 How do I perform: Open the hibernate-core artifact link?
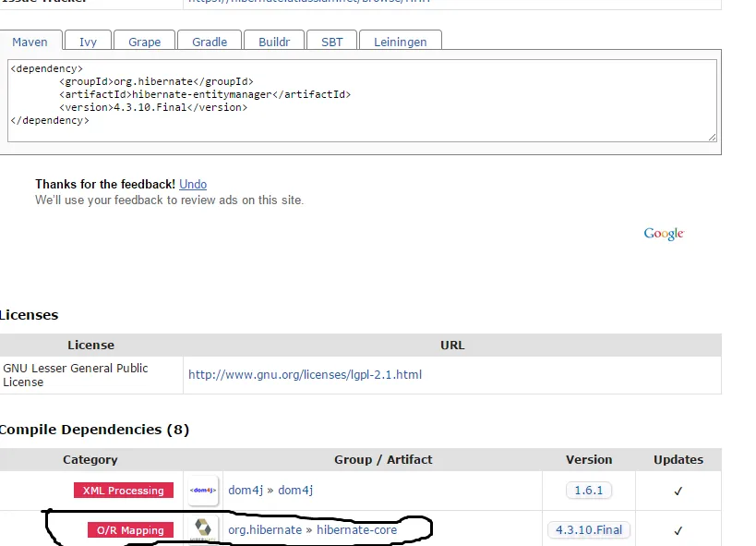[357, 529]
